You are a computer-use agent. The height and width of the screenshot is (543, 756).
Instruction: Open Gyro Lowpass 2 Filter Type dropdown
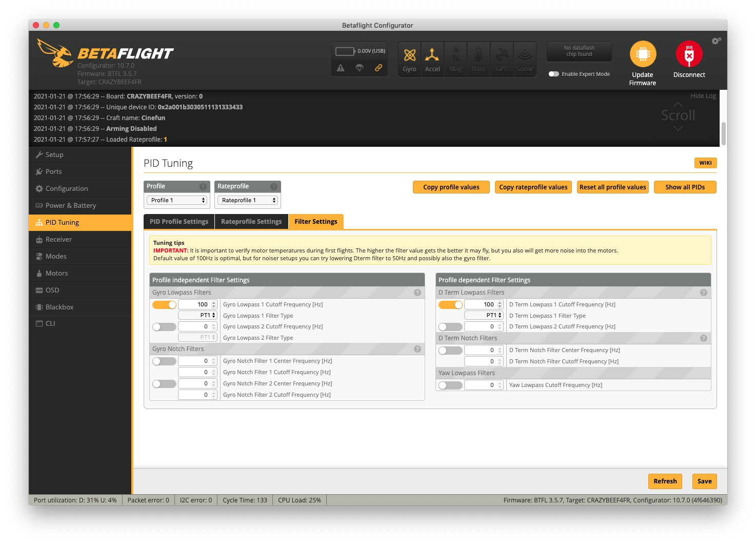click(x=197, y=338)
